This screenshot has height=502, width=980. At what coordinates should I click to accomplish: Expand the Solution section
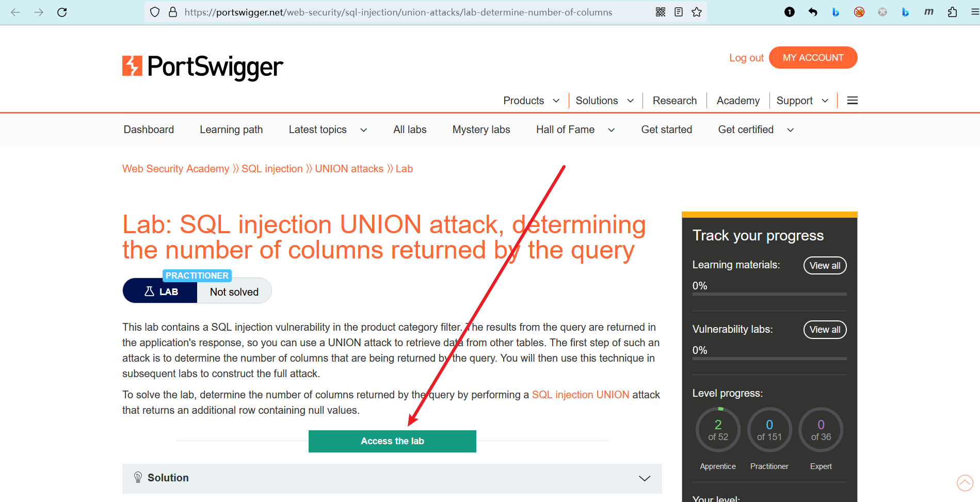click(x=392, y=478)
